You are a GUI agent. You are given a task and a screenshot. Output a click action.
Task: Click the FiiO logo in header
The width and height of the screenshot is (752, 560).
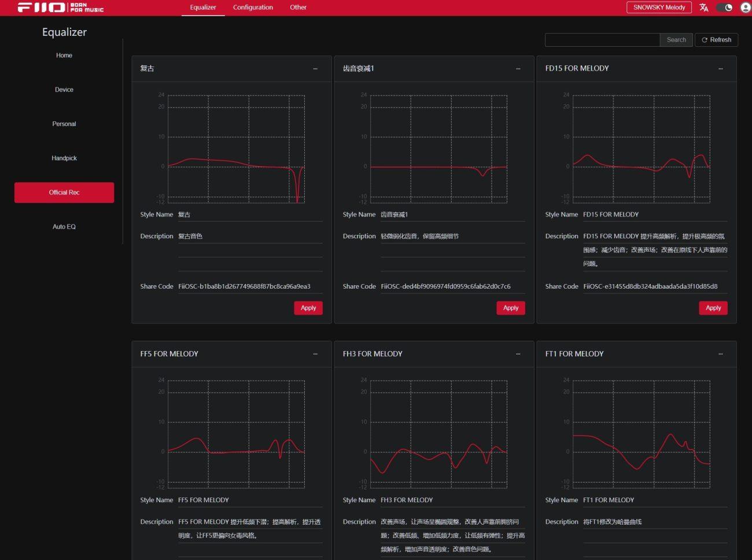pyautogui.click(x=61, y=8)
